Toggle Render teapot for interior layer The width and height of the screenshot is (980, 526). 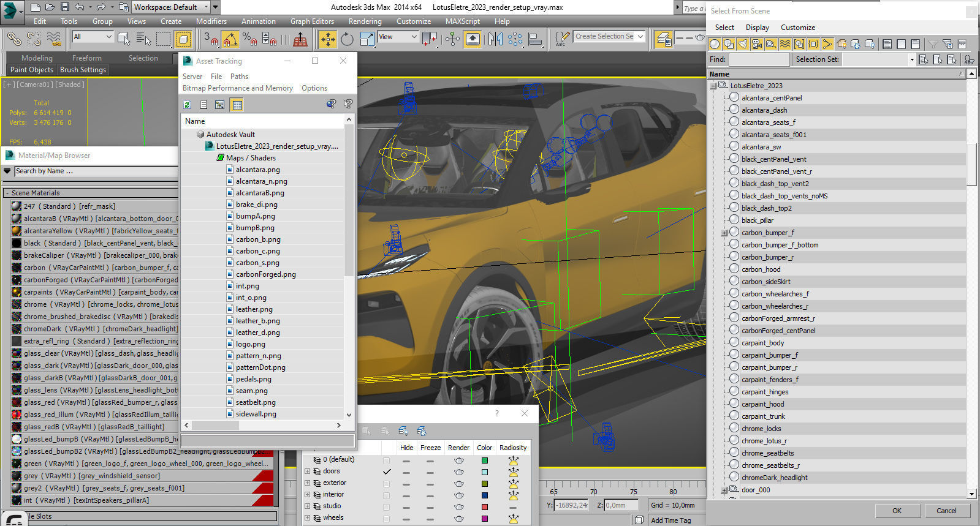pos(458,495)
